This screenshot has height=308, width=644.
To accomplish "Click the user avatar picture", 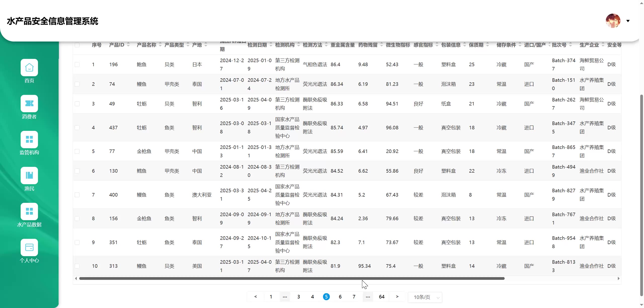I will [613, 21].
